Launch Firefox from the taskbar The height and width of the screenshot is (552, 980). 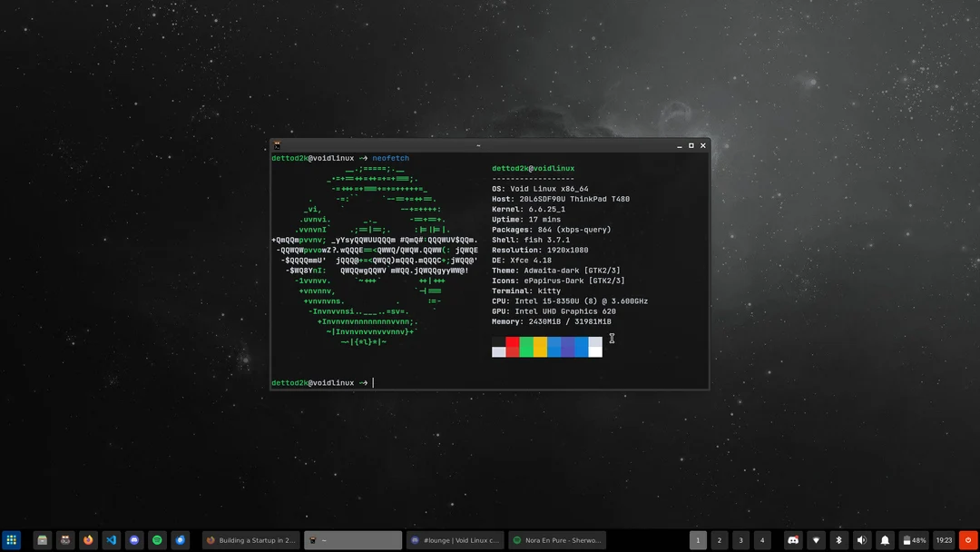pos(88,540)
